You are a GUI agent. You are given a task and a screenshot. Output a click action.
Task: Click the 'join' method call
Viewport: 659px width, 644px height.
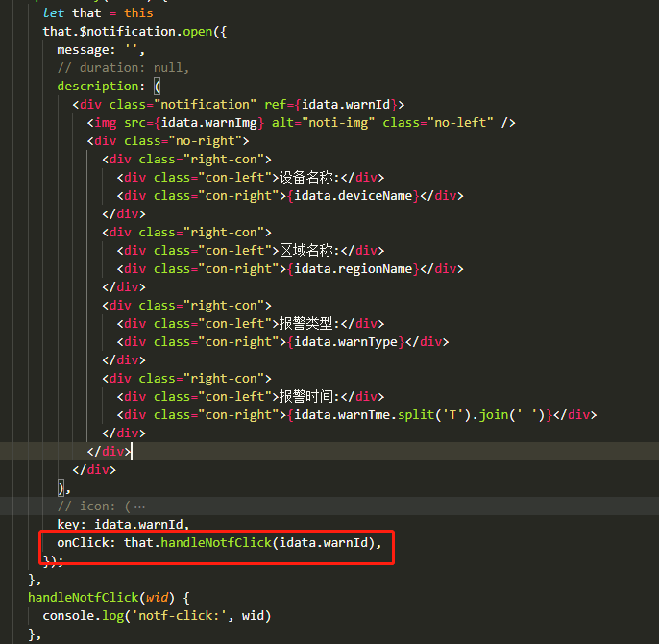pyautogui.click(x=494, y=415)
